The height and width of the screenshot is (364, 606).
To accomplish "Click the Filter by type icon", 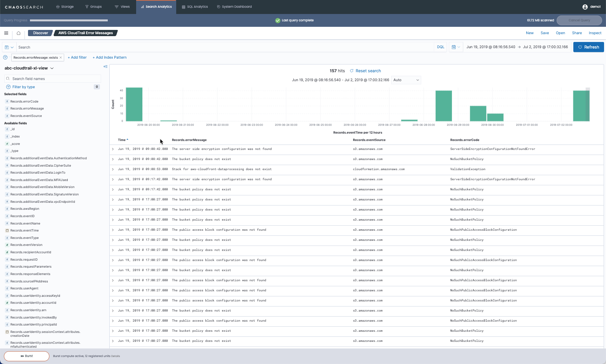I will [x=8, y=87].
